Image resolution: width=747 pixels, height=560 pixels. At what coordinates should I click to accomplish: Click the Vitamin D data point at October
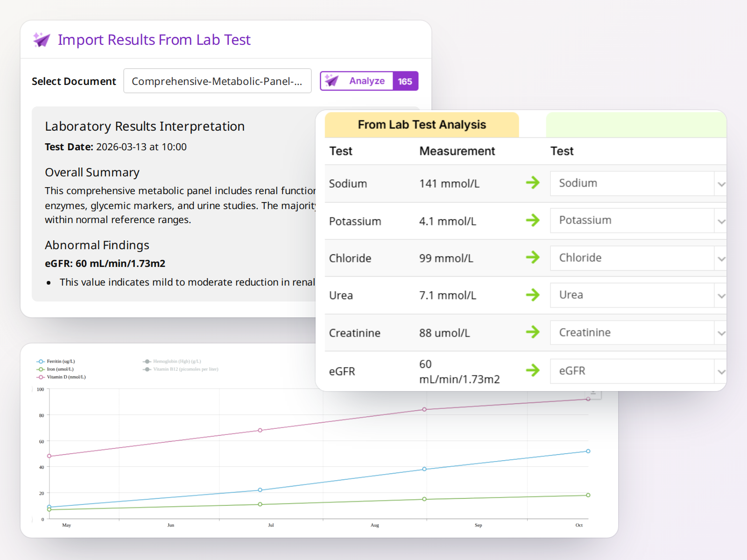588,399
